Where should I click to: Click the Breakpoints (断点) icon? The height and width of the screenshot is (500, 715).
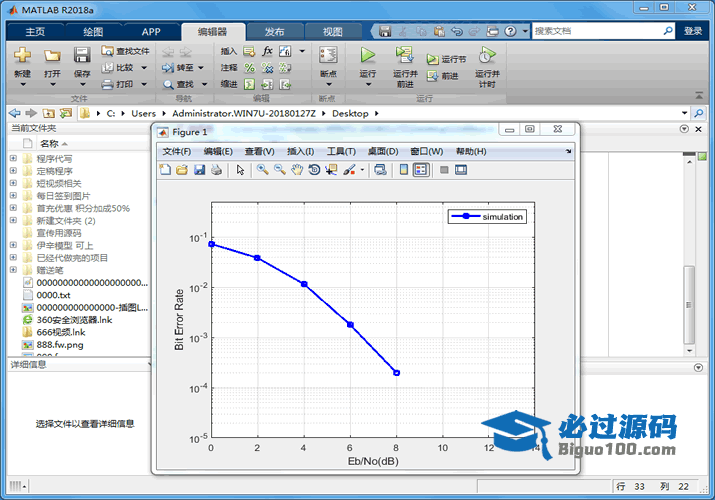tap(328, 55)
